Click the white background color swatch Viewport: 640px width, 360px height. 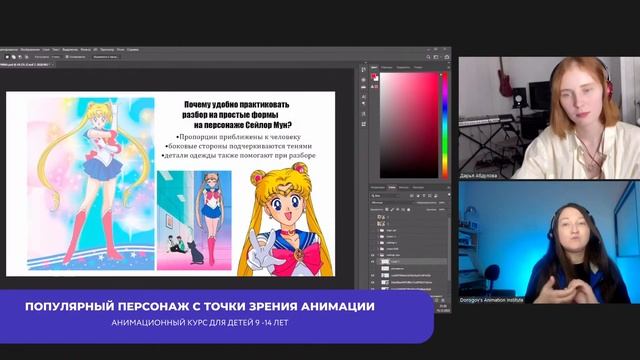coord(376,79)
